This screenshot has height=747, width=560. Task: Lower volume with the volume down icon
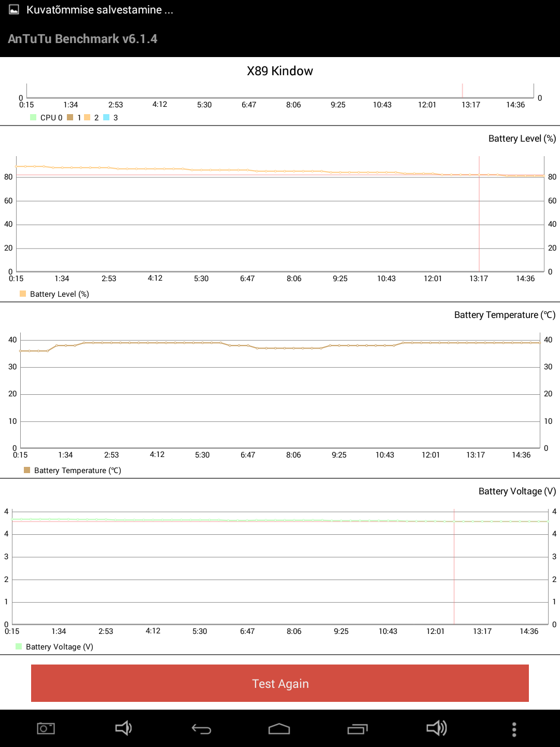pos(123,728)
